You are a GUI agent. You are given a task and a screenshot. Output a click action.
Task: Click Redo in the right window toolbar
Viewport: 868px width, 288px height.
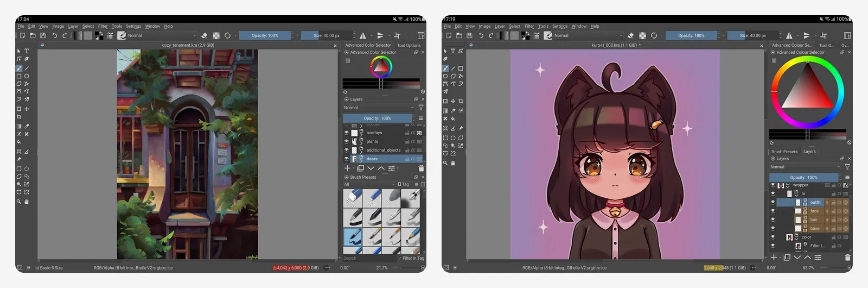pos(491,35)
